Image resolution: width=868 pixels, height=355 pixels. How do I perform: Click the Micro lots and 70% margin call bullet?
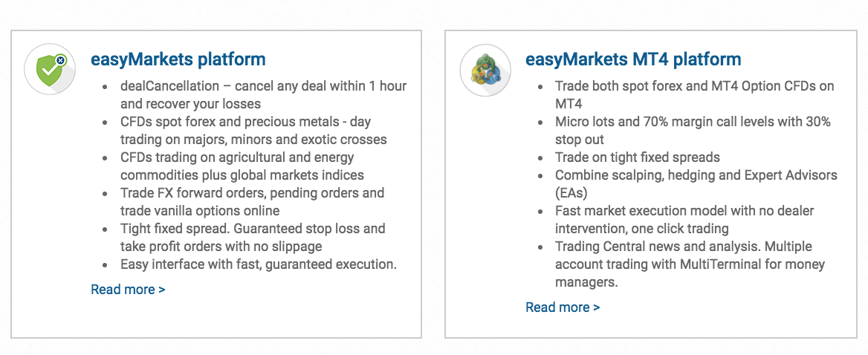click(x=693, y=131)
